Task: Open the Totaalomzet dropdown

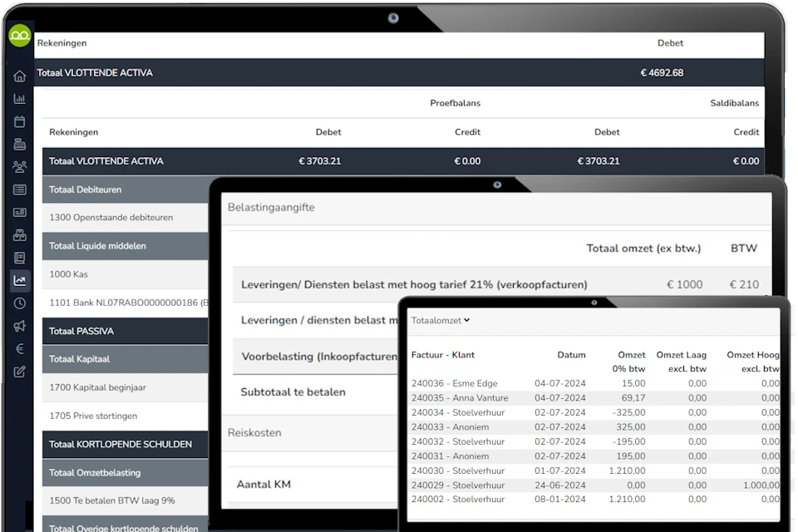Action: click(441, 320)
